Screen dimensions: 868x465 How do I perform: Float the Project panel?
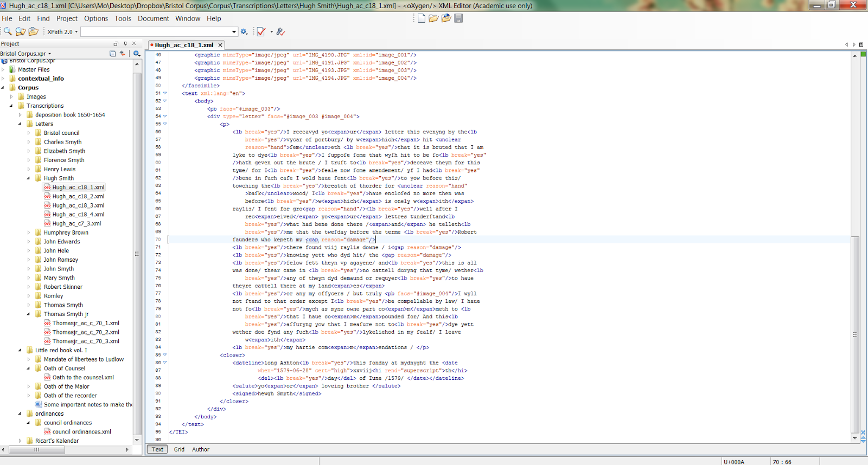tap(116, 44)
